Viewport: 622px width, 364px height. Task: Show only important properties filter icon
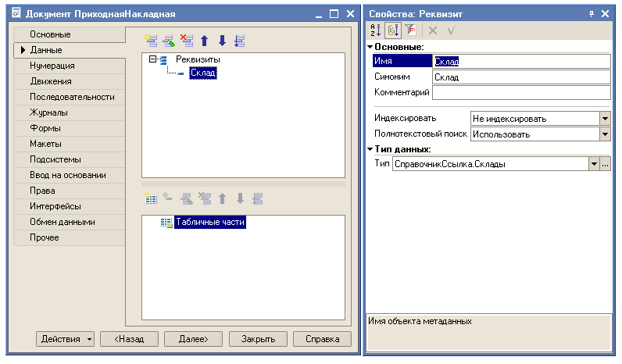(x=410, y=30)
